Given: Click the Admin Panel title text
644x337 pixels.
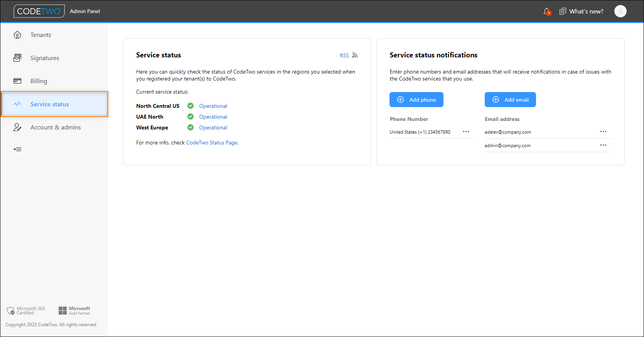Looking at the screenshot, I should 85,11.
